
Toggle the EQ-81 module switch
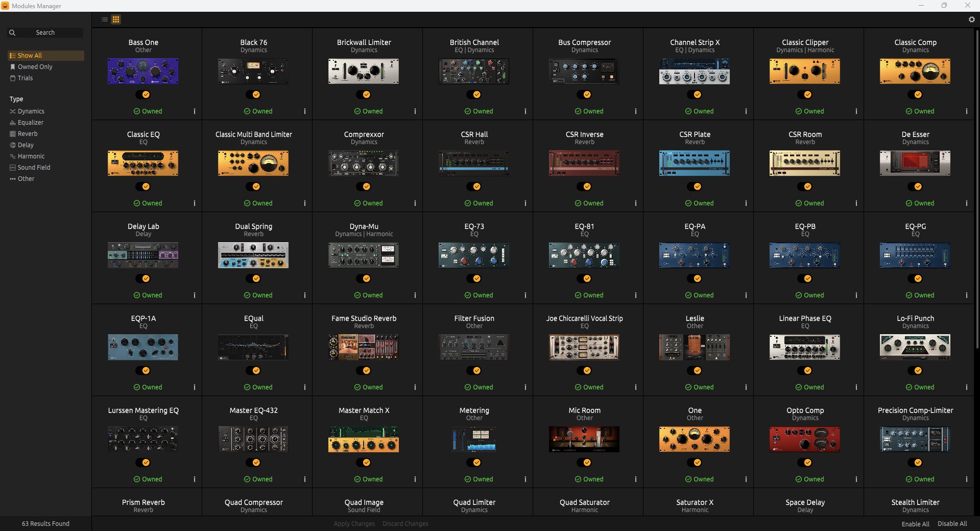coord(584,279)
